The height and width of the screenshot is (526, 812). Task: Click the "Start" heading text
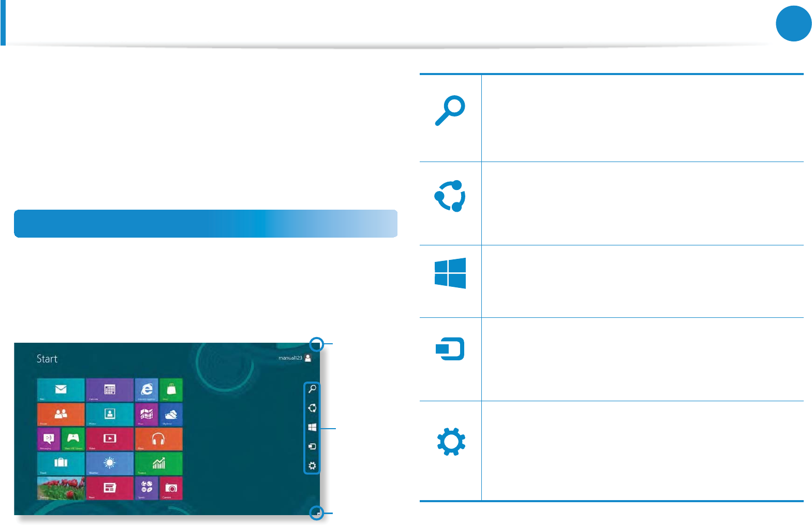tap(47, 359)
